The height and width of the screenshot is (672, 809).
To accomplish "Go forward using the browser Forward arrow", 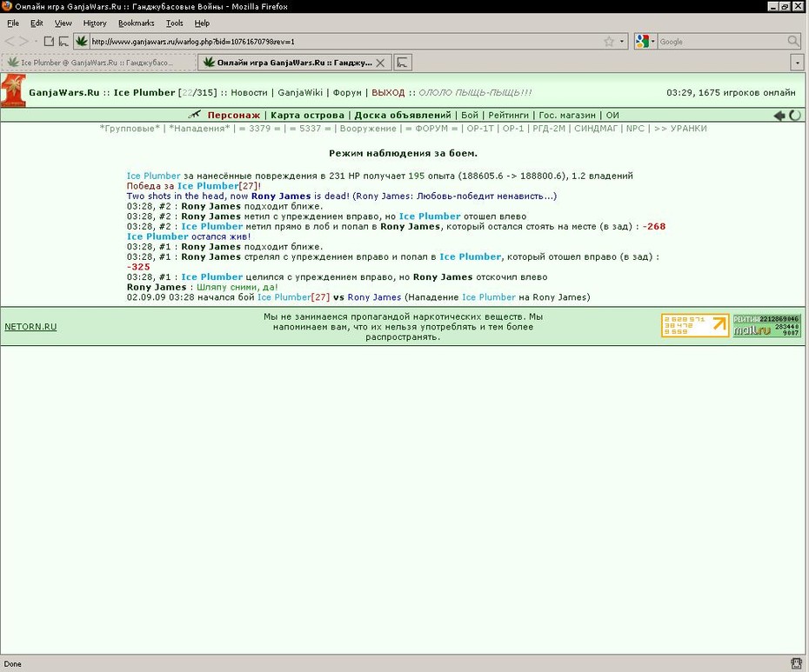I will pos(23,41).
